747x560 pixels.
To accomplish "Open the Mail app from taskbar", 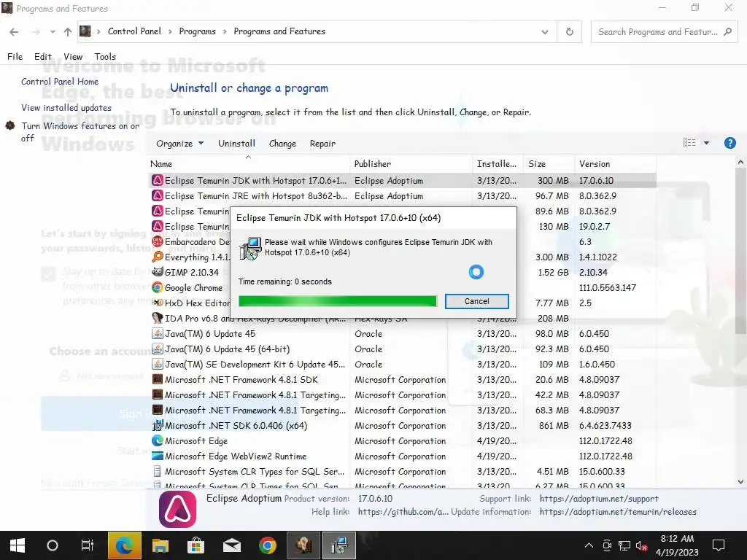I will pyautogui.click(x=231, y=545).
